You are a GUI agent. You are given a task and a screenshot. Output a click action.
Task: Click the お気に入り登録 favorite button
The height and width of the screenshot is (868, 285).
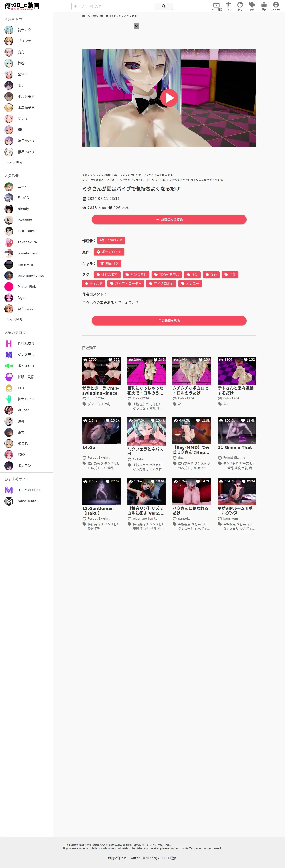click(169, 219)
